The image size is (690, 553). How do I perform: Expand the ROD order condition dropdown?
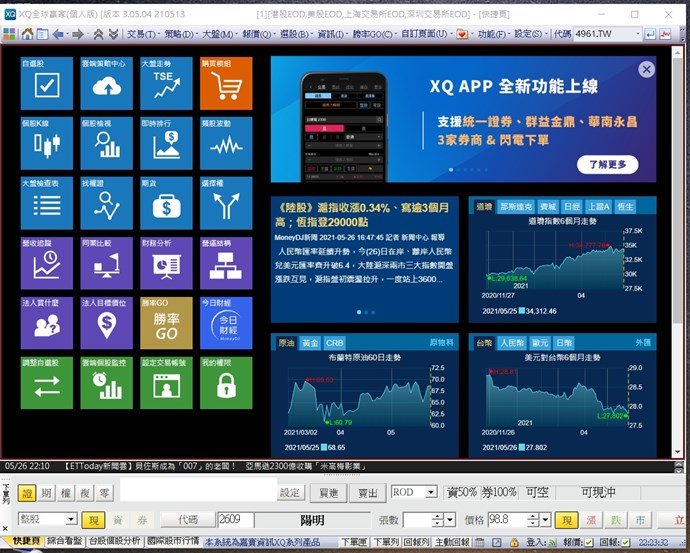(430, 493)
